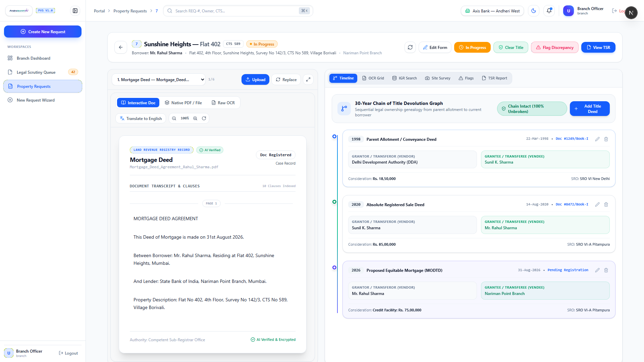Delete the 2026 Proposed Equitable Mortgage entry
Image resolution: width=644 pixels, height=362 pixels.
point(606,270)
